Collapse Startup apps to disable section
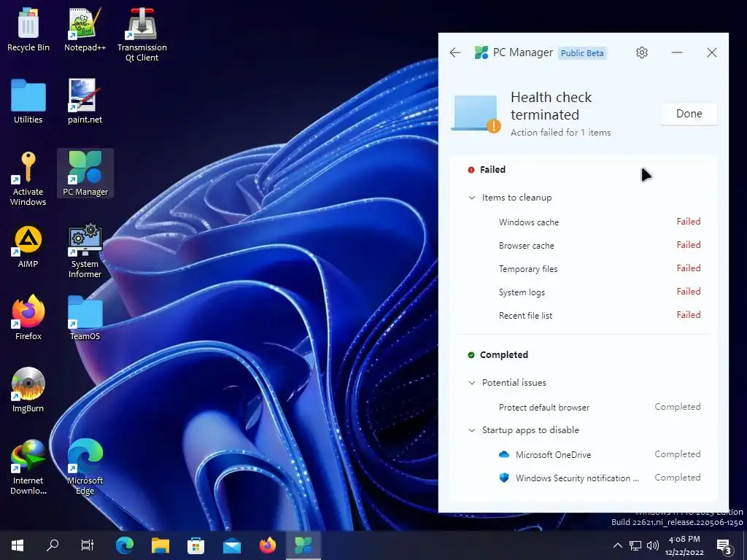This screenshot has width=747, height=560. pyautogui.click(x=472, y=430)
